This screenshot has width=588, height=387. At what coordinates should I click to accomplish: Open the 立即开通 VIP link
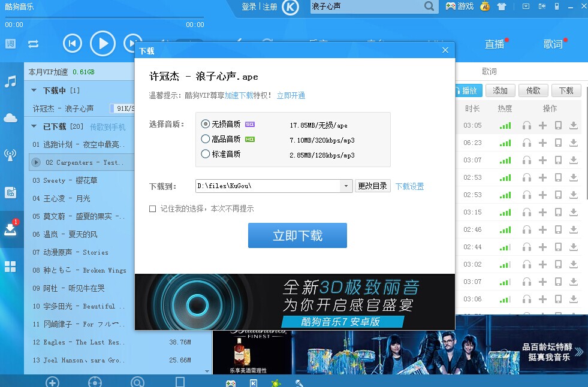[x=291, y=95]
